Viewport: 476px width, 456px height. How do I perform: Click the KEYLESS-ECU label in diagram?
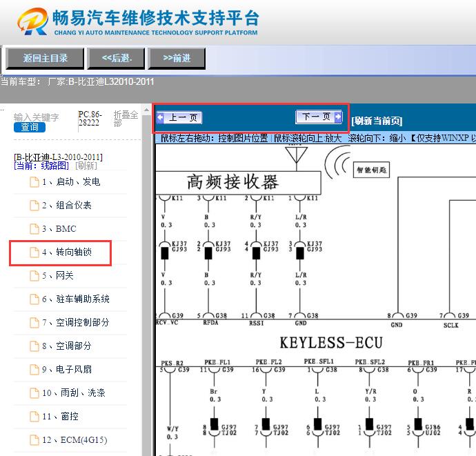[331, 343]
